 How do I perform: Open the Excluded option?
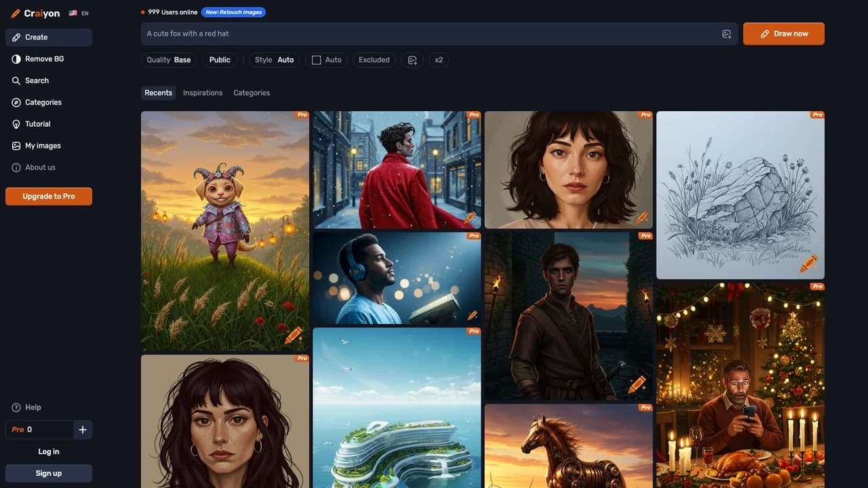pos(374,60)
